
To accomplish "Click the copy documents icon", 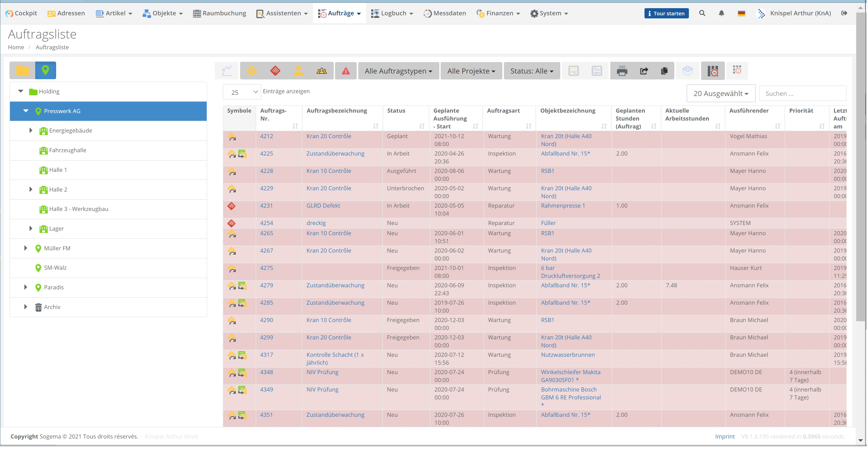I will point(664,71).
